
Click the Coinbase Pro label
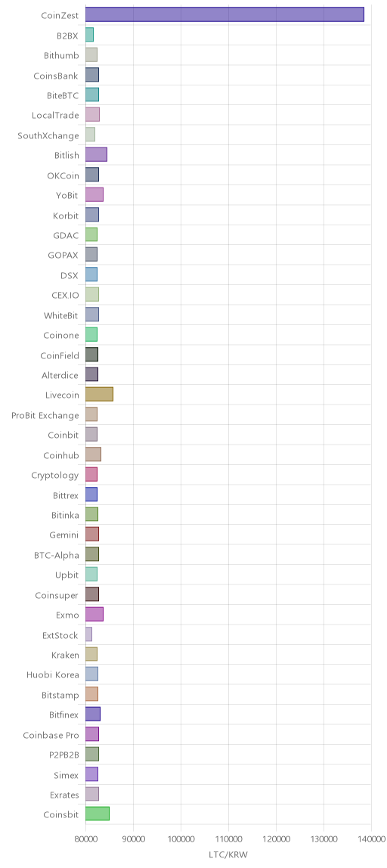(x=51, y=735)
